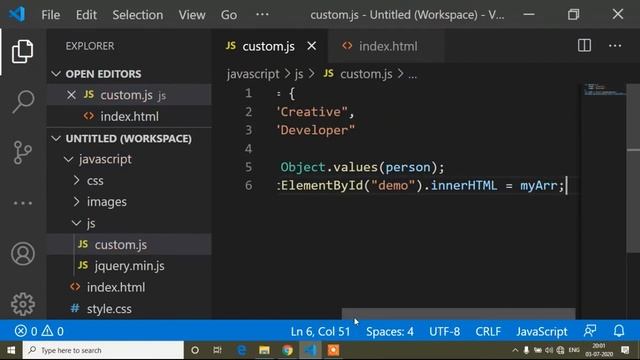
Task: Click the javascript breadcrumb segment
Action: tap(253, 74)
